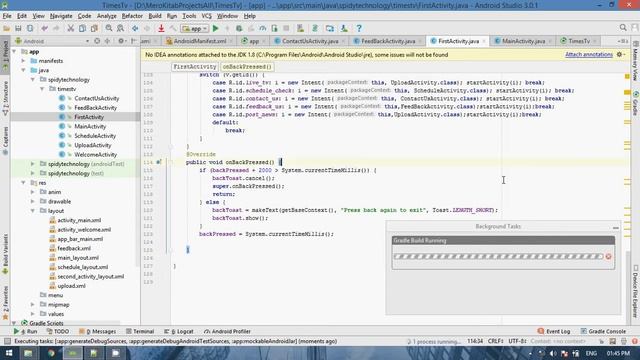
Task: Open the Run tool window button
Action: coord(25,331)
